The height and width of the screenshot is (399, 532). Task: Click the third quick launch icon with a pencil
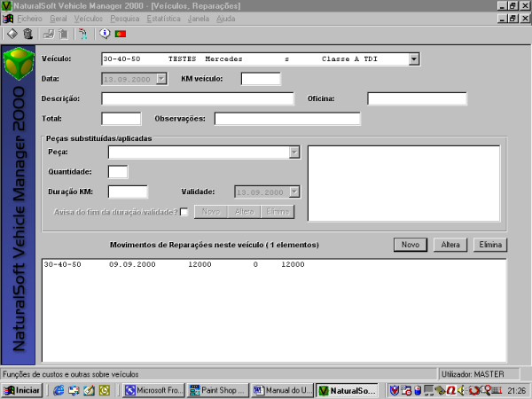(89, 390)
